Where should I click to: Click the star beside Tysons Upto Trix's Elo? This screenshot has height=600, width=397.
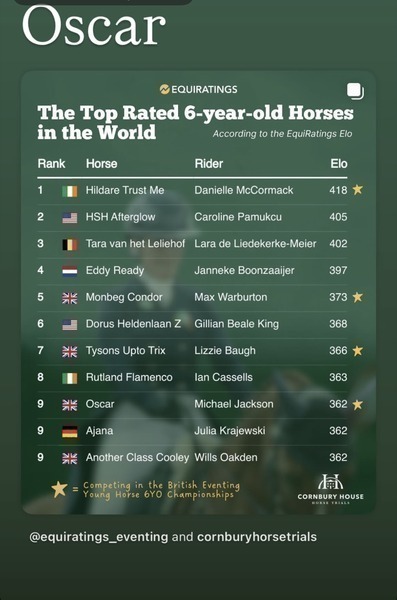click(x=358, y=351)
